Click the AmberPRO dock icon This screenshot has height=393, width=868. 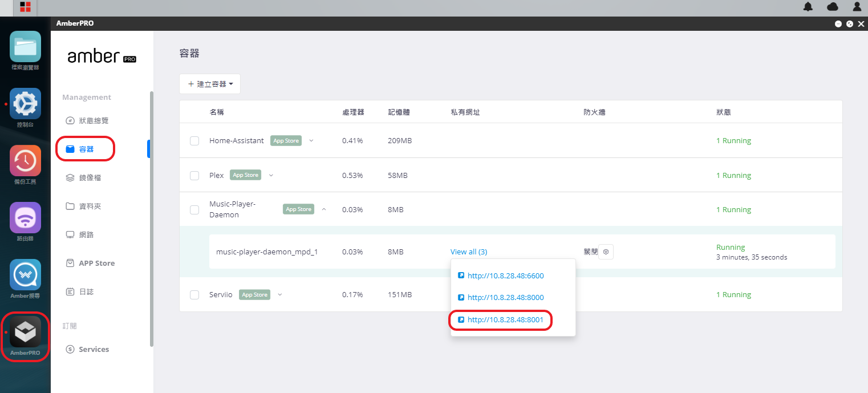click(25, 332)
